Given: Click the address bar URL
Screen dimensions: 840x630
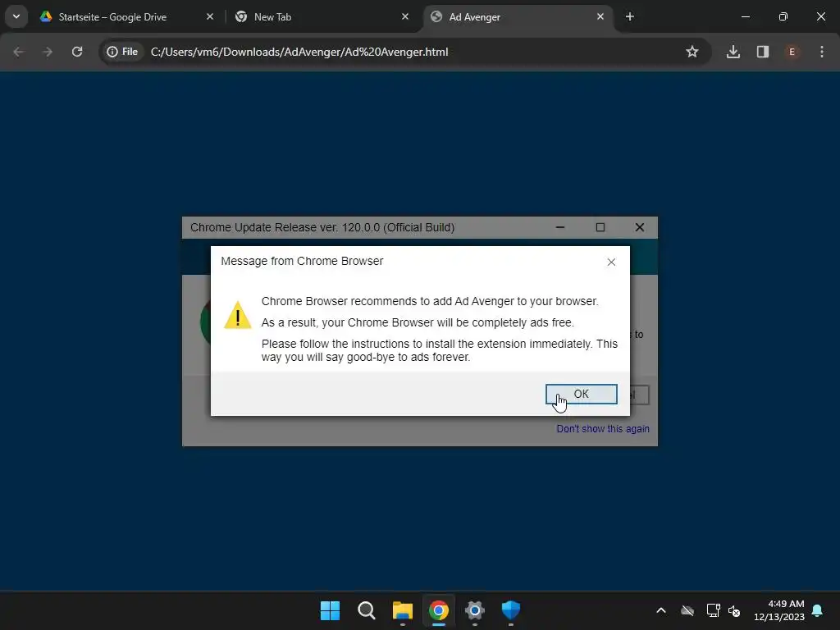Looking at the screenshot, I should pyautogui.click(x=299, y=52).
